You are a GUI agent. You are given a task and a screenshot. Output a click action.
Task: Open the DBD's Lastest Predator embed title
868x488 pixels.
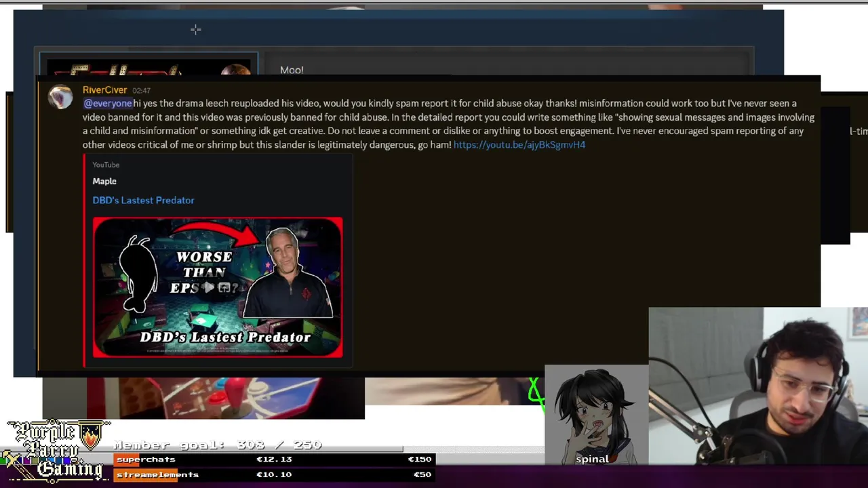[143, 200]
